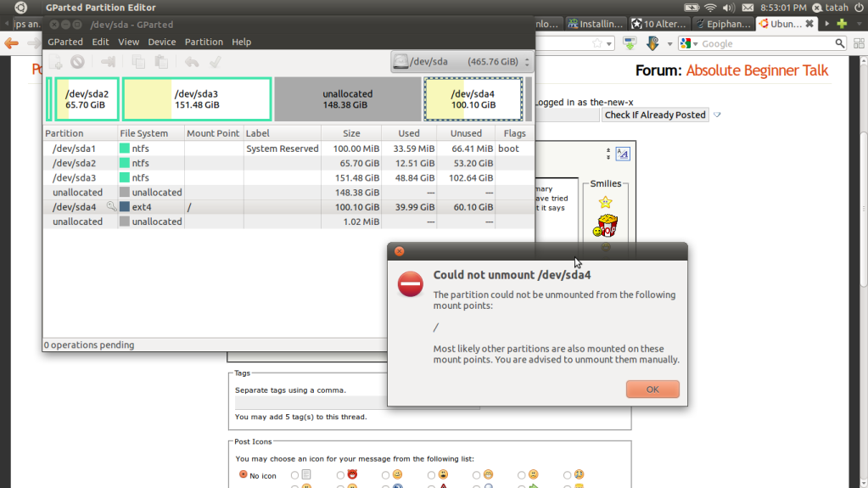Click the Absolute Beginner Talk forum link
The width and height of the screenshot is (868, 488).
tap(757, 70)
